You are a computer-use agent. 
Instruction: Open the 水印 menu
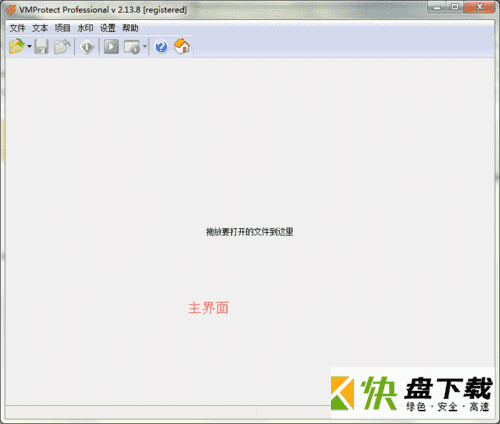pos(85,28)
